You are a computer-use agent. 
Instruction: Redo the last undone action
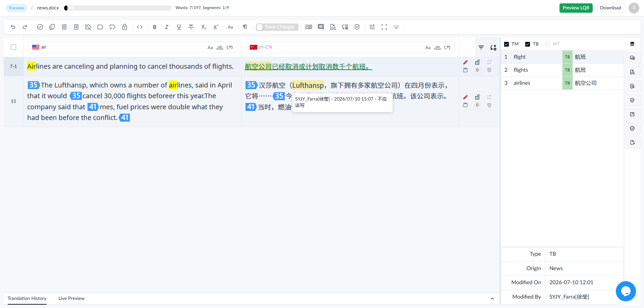[x=25, y=27]
